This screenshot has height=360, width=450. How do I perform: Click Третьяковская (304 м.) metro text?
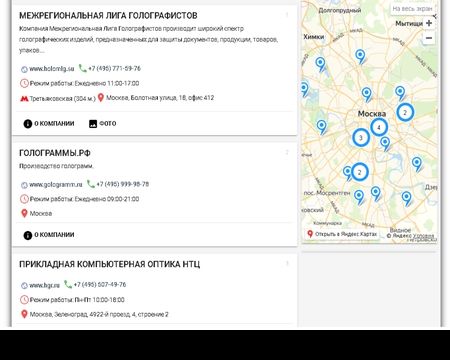(62, 99)
